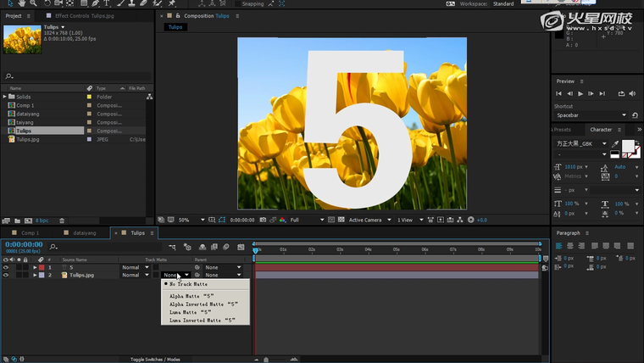Image resolution: width=644 pixels, height=363 pixels.
Task: Expand the Solids folder in Project panel
Action: tap(5, 97)
